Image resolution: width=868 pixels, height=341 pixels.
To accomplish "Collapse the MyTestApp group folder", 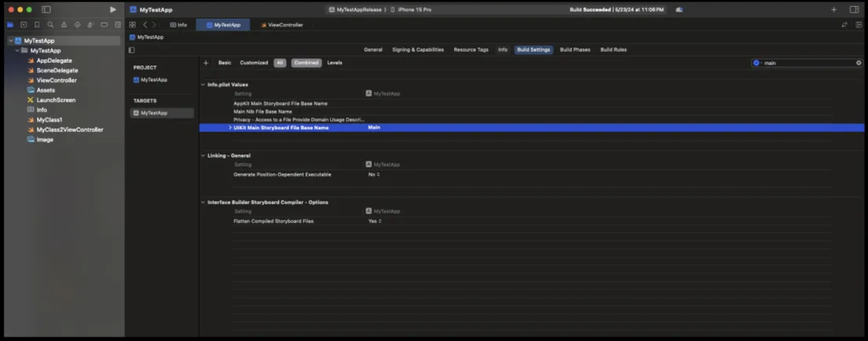I will coord(17,51).
